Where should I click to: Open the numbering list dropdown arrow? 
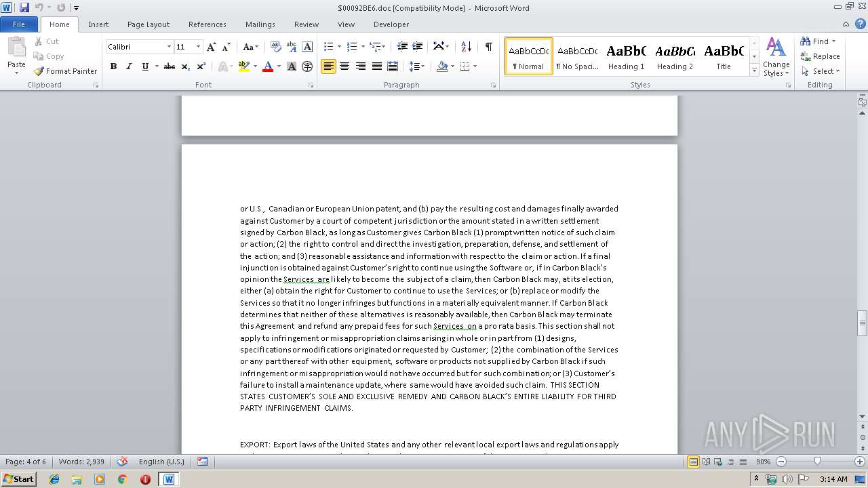coord(363,47)
